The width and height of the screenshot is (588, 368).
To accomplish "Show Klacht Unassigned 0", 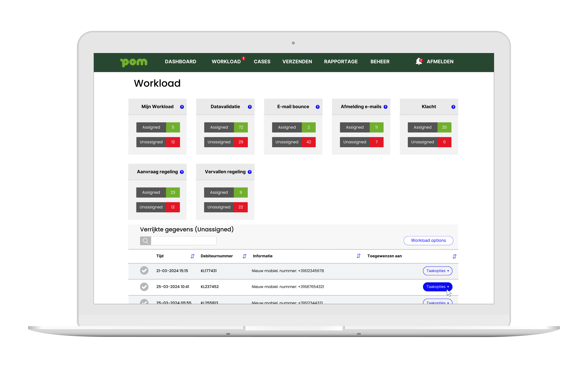I will tap(429, 142).
